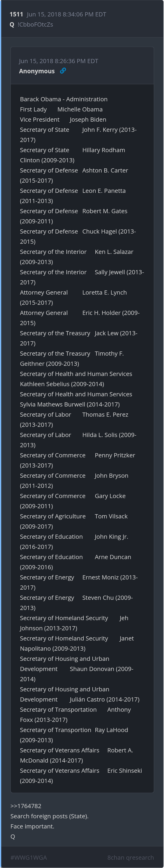The width and height of the screenshot is (164, 868).
Task: Click the permalink chain icon beside Anonymous
Action: tap(63, 71)
